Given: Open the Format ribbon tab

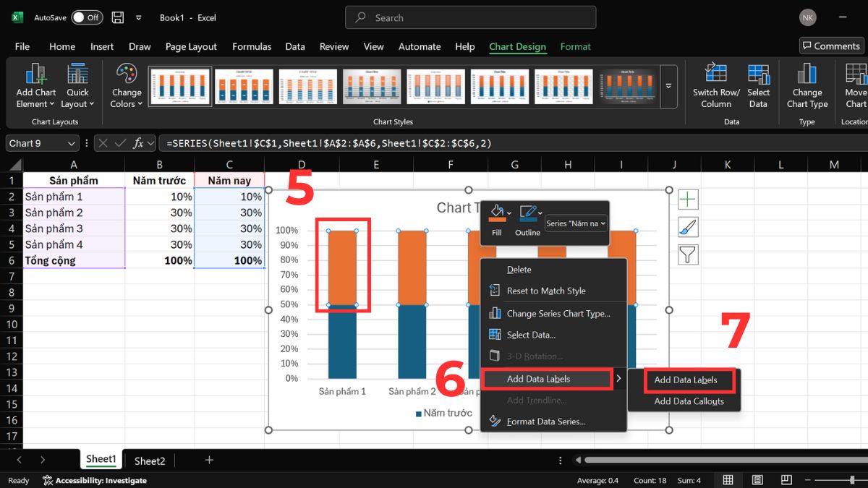Looking at the screenshot, I should tap(575, 46).
